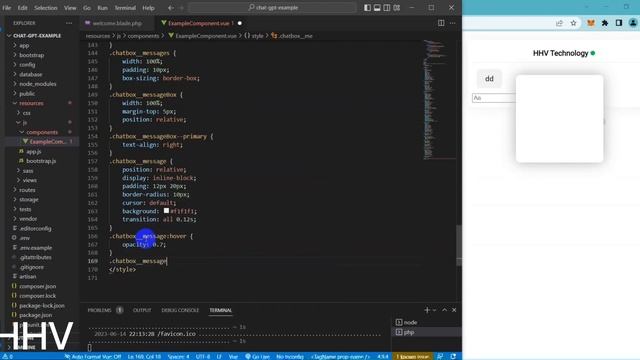Screen dimensions: 640x360
Task: Select the php terminal instance
Action: click(x=427, y=332)
